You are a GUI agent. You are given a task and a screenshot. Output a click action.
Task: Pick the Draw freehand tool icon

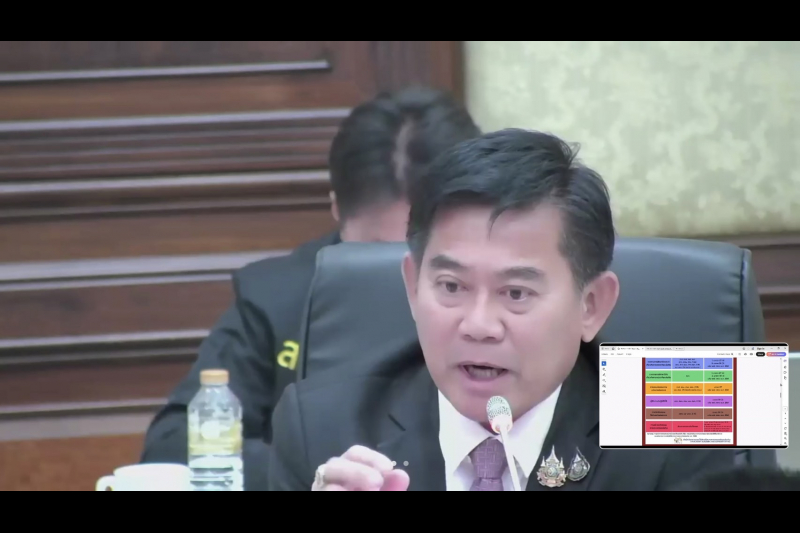604,379
